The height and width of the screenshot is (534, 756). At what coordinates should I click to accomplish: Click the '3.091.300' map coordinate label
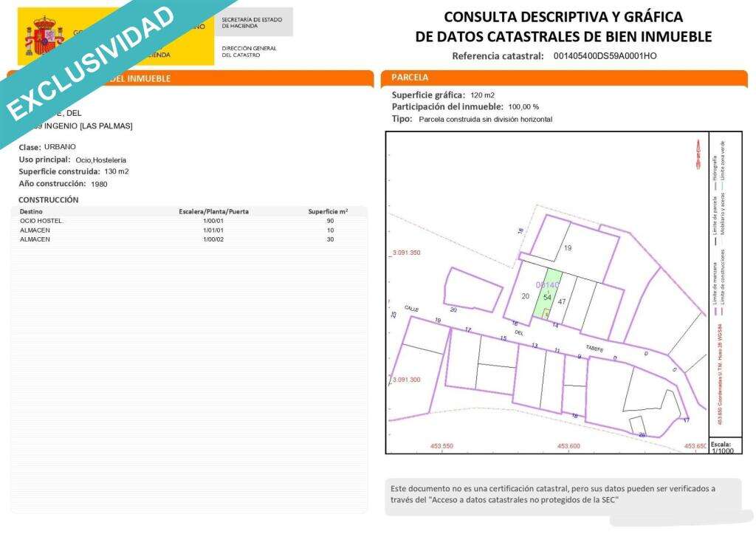pos(406,380)
